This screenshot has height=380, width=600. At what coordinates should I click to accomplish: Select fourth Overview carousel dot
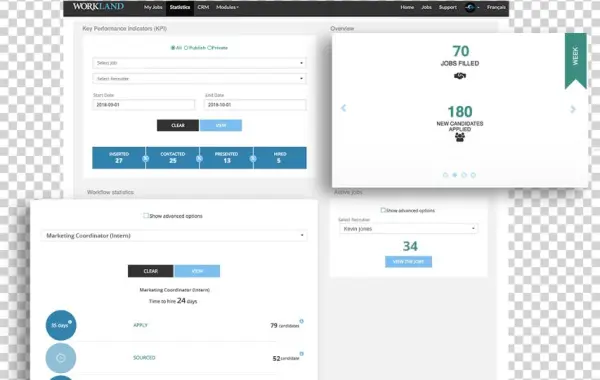click(473, 175)
